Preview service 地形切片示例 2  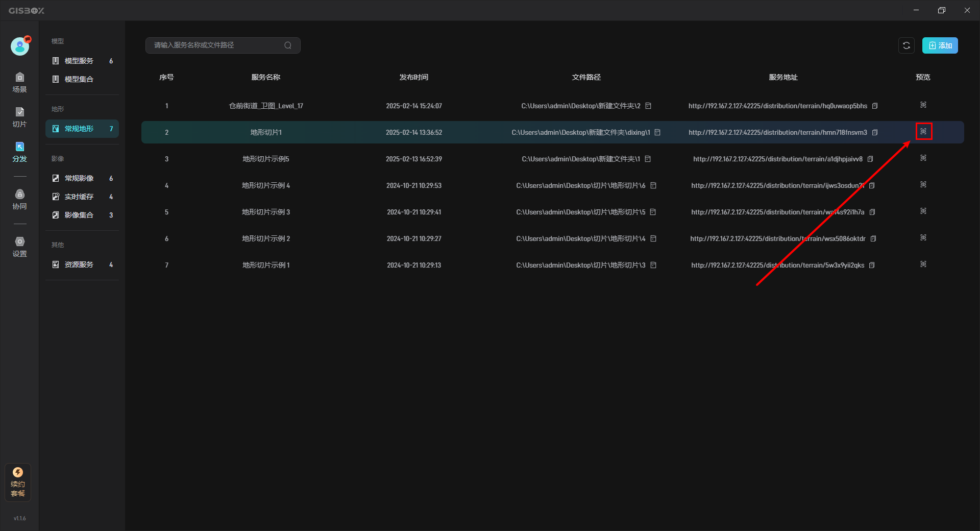click(923, 237)
